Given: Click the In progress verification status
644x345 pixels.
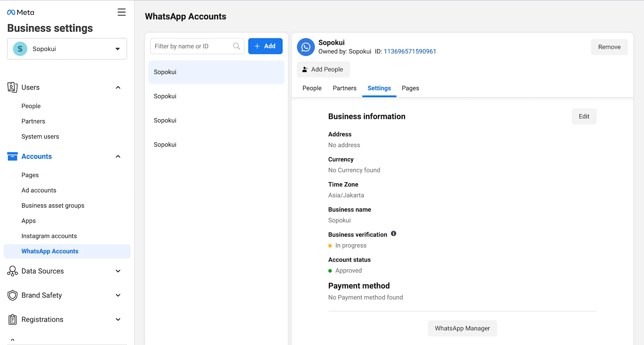Looking at the screenshot, I should click(351, 245).
